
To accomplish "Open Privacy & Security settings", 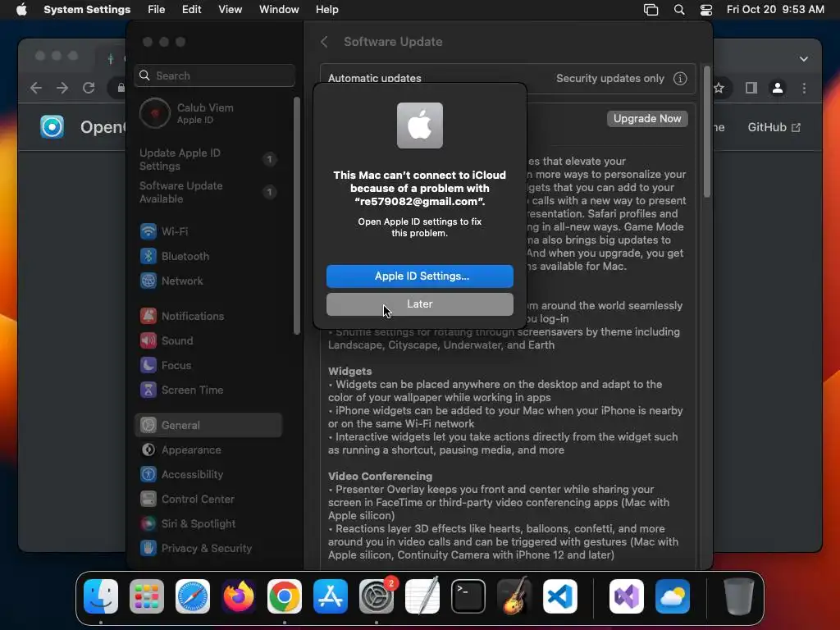I will [x=208, y=549].
